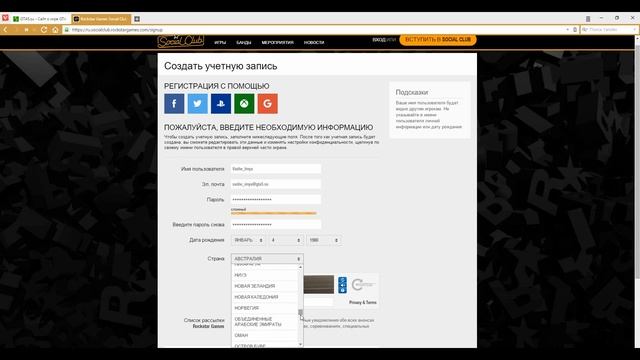640x360 pixels.
Task: Open the birth day dropdown
Action: 286,240
